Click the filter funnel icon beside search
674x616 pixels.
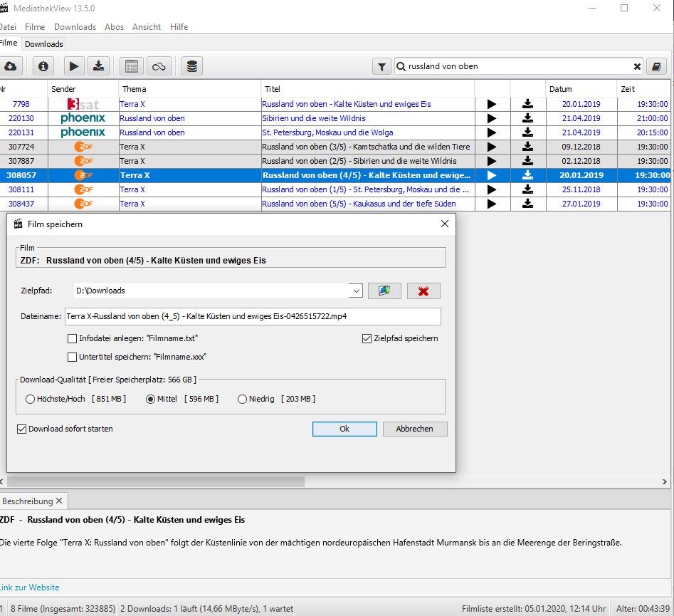382,66
